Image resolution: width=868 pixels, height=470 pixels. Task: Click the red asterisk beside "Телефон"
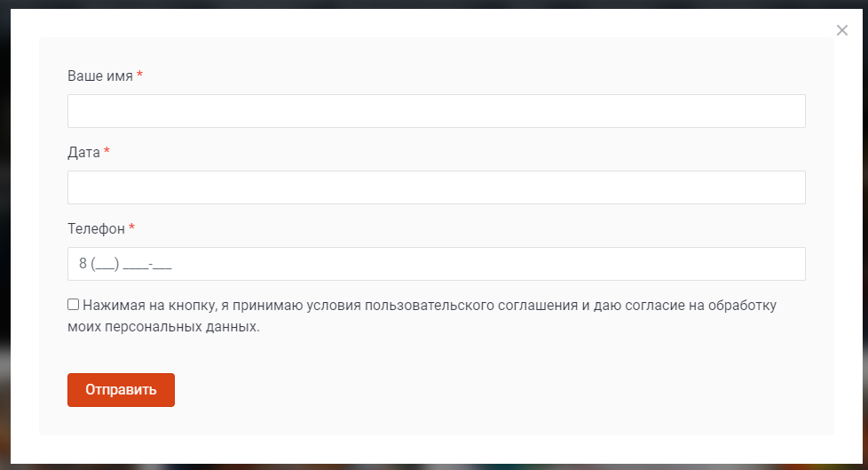pos(131,229)
